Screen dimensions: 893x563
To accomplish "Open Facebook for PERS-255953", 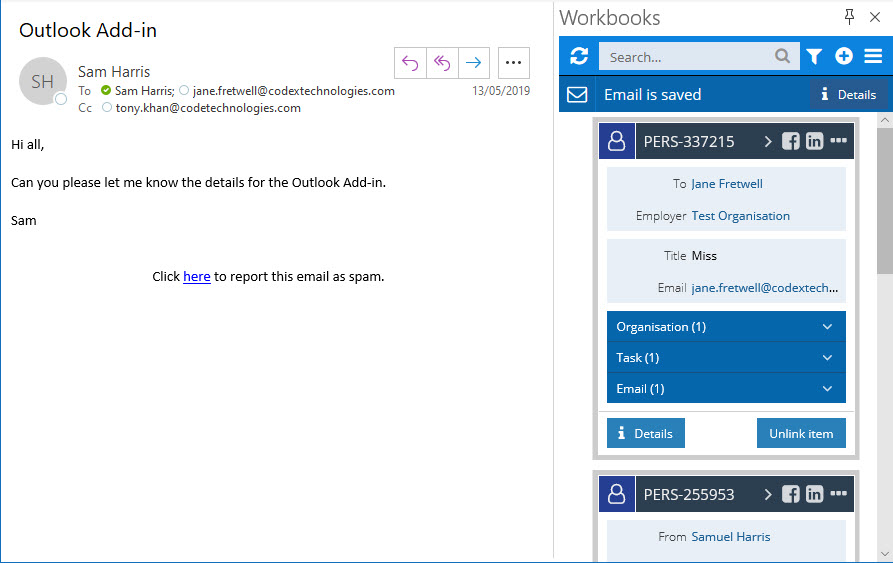I will [790, 494].
